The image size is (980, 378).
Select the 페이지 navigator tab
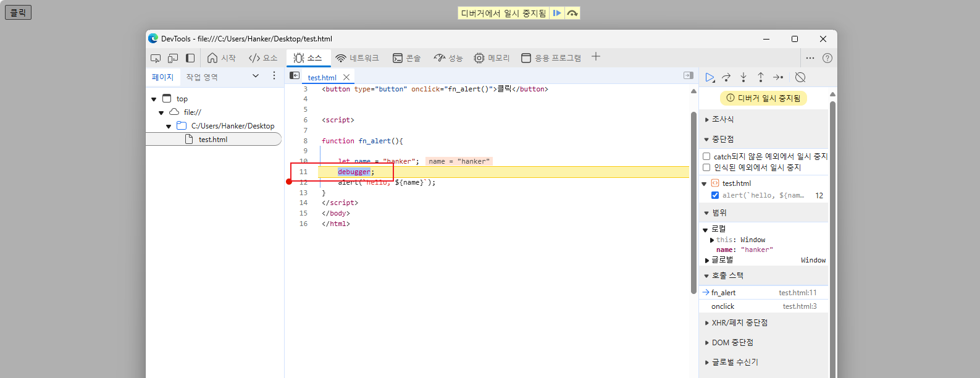pos(163,77)
